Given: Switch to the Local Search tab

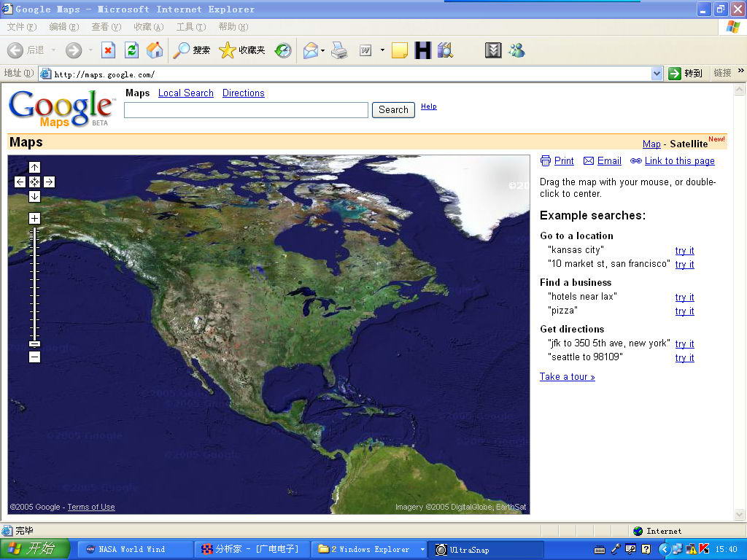Looking at the screenshot, I should click(185, 93).
